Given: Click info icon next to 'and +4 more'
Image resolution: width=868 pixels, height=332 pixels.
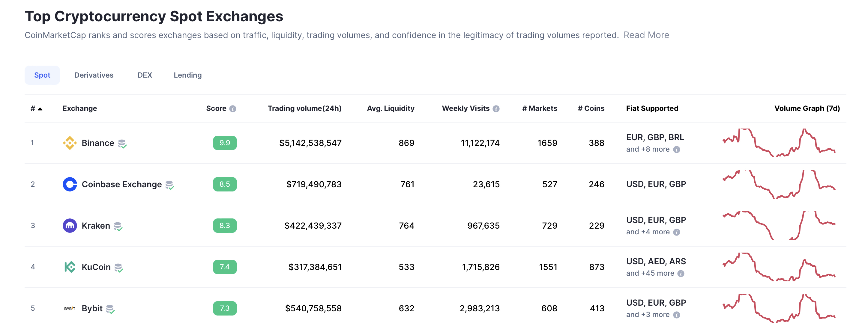Looking at the screenshot, I should (x=677, y=232).
